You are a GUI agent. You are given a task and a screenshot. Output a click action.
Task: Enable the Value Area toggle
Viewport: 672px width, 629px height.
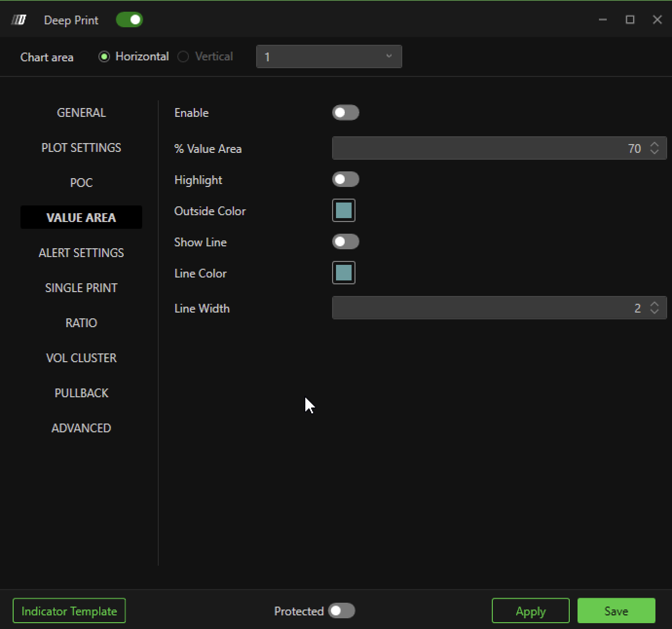tap(345, 112)
